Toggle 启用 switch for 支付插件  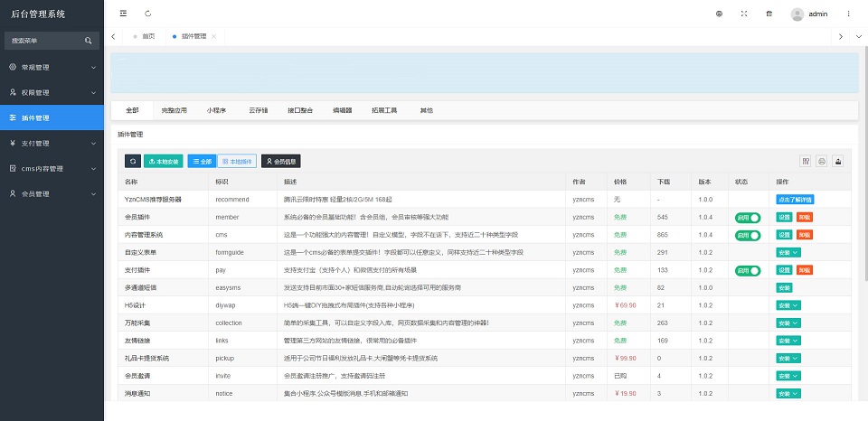click(748, 270)
